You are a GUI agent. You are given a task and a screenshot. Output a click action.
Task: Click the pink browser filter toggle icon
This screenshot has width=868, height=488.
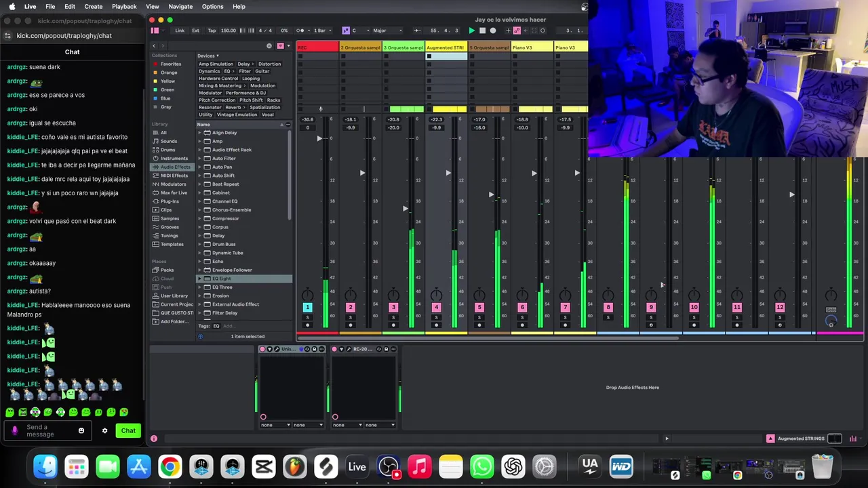[x=280, y=46]
